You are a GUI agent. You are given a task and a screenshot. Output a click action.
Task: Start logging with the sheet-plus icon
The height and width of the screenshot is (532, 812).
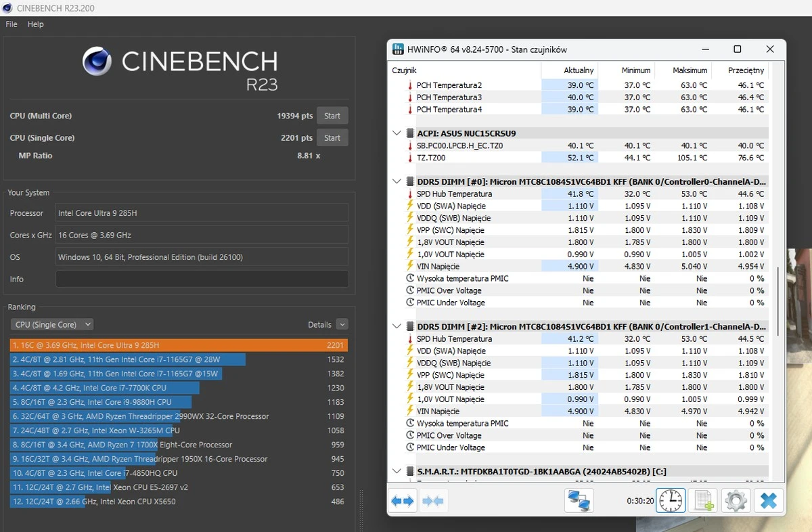point(702,501)
